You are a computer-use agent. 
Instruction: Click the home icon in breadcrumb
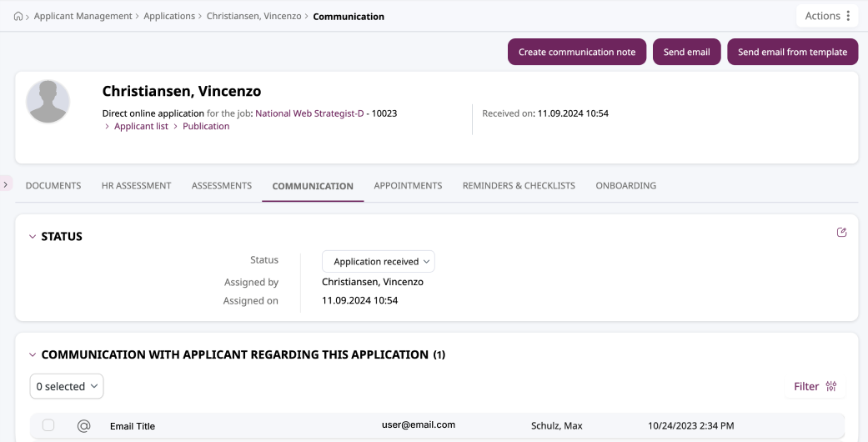point(19,17)
